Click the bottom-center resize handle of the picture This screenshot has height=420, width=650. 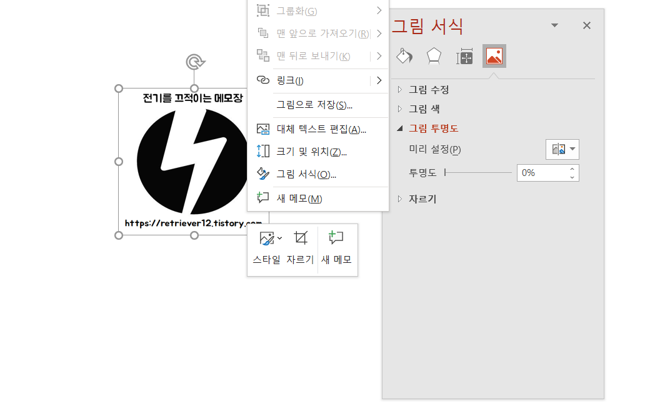194,235
